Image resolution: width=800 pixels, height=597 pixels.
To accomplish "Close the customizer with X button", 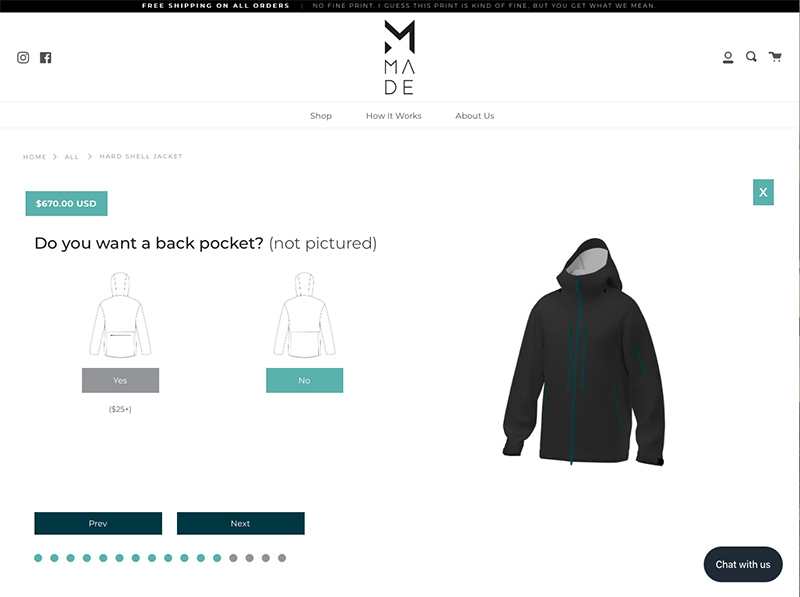I will point(763,192).
